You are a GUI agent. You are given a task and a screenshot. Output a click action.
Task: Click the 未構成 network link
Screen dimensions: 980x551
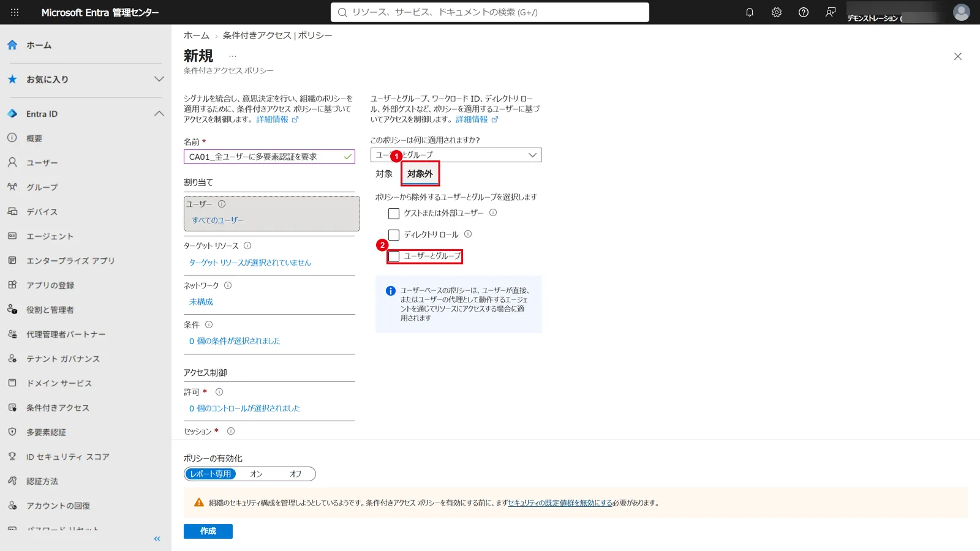(x=201, y=301)
